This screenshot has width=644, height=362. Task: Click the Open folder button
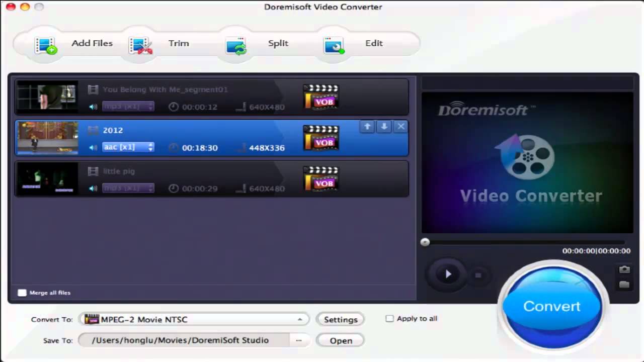(341, 340)
